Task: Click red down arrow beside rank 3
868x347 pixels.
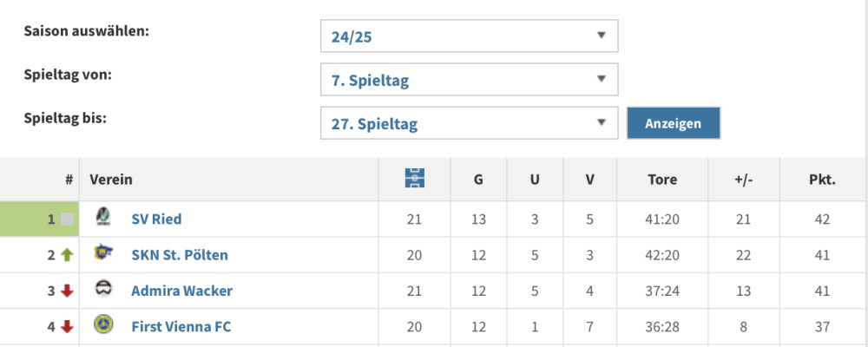Action: click(67, 291)
